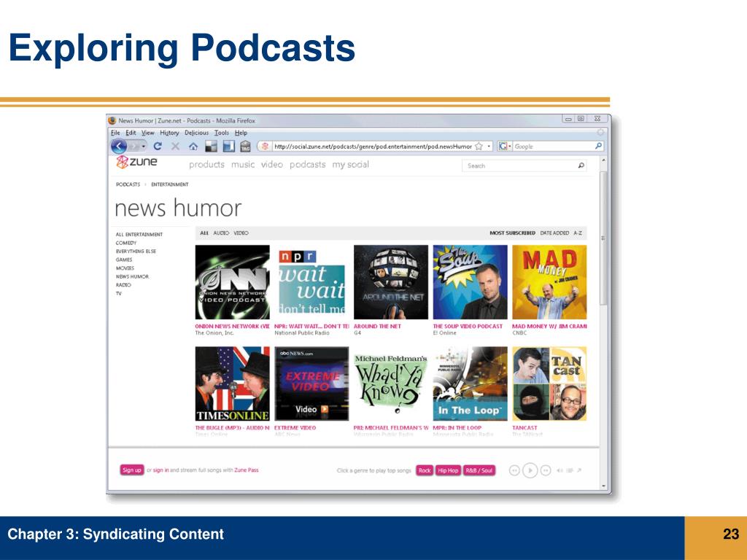Screen dimensions: 747x560
Task: Click the TAG icon in the Firefox toolbar
Action: 245,146
